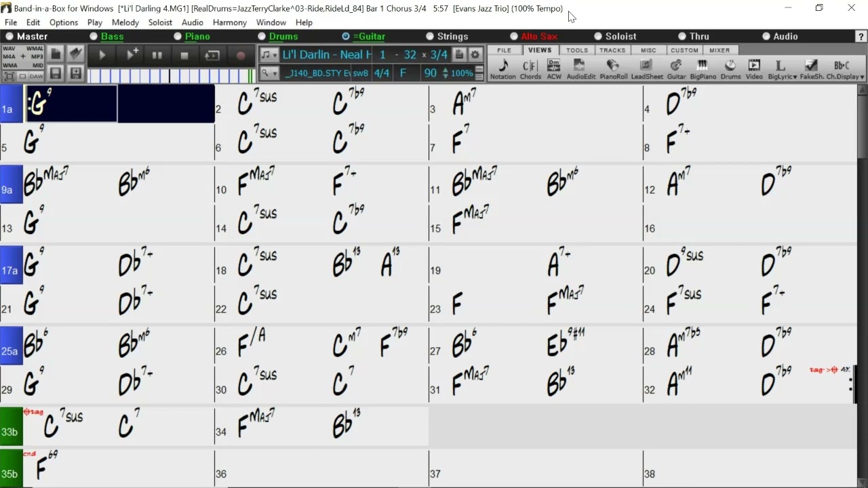Open the number of choruses 3/4 selector
868x488 pixels.
439,54
